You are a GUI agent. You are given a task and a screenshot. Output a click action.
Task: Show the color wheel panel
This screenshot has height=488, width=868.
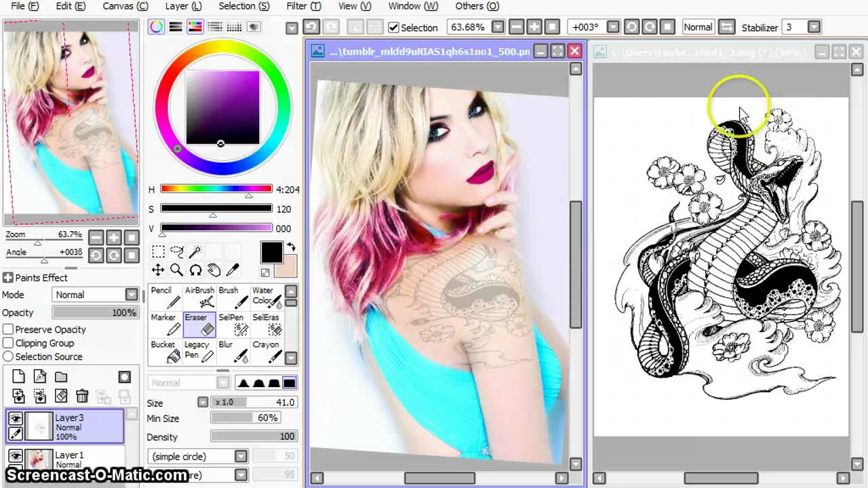click(156, 27)
